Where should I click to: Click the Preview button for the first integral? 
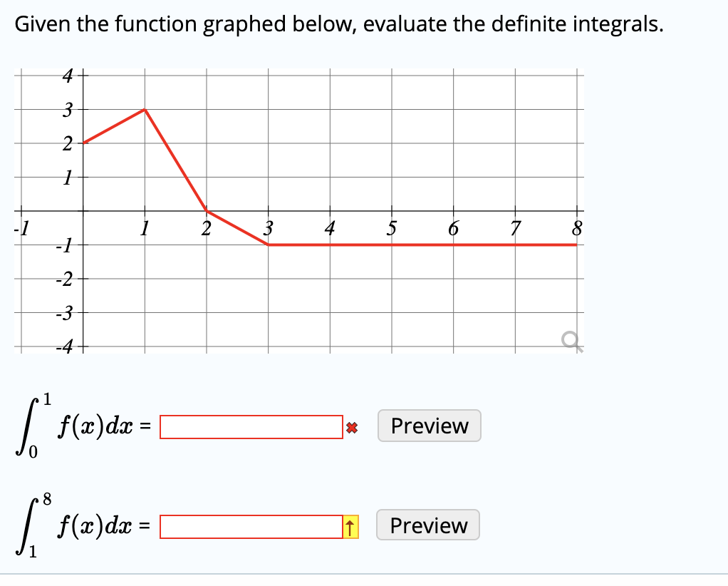(429, 426)
